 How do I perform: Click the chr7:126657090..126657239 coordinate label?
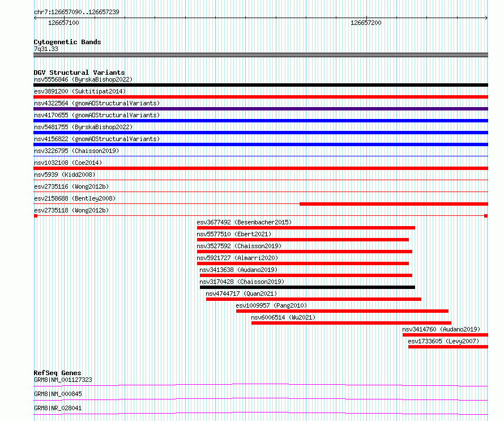pyautogui.click(x=76, y=12)
